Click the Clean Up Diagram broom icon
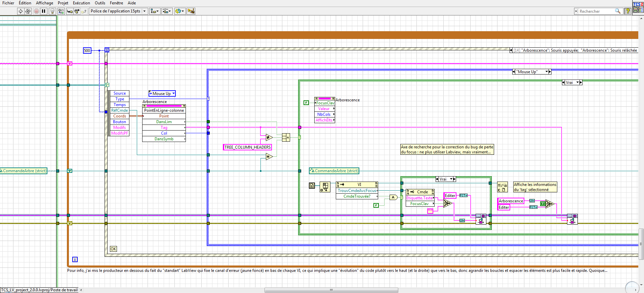Image resolution: width=644 pixels, height=293 pixels. point(191,11)
